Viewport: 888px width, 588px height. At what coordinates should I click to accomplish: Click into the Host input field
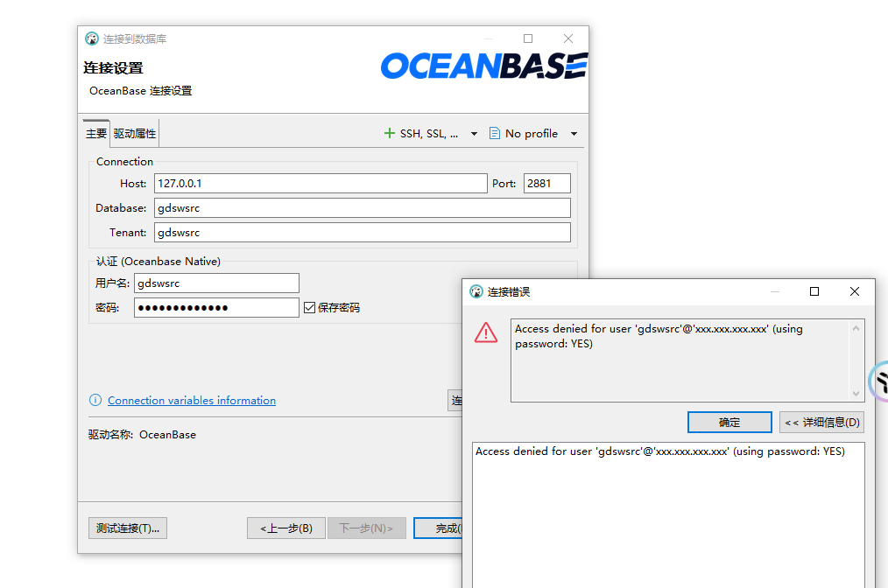(x=321, y=184)
